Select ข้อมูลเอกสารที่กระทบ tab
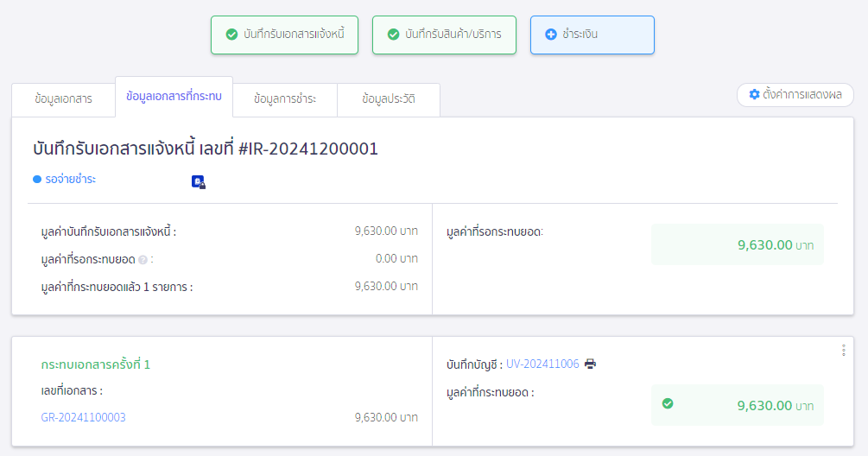The image size is (868, 456). [x=174, y=97]
